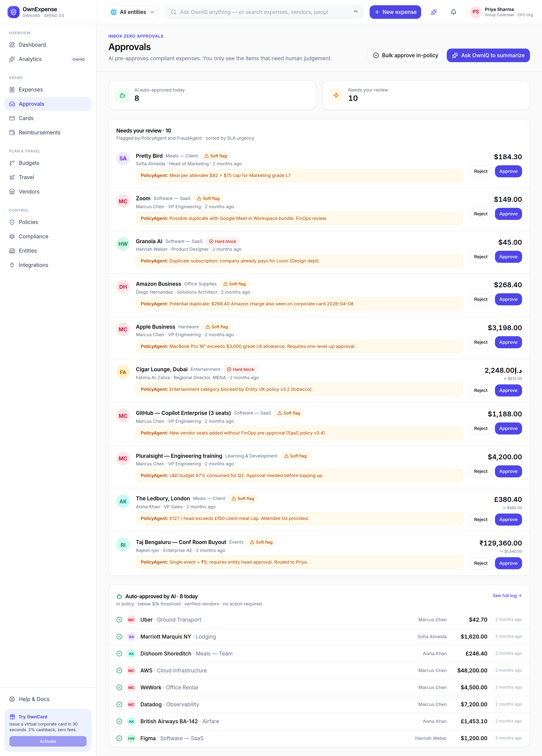Approve the Pretty Bird expense
The height and width of the screenshot is (756, 542).
point(508,171)
